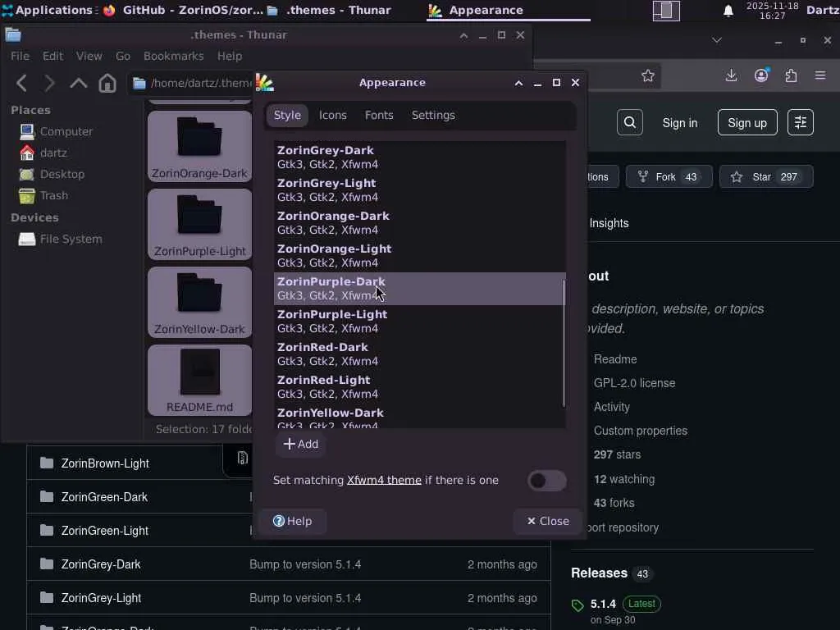Viewport: 840px width, 630px height.
Task: Open Firefox account icon
Action: pyautogui.click(x=761, y=75)
